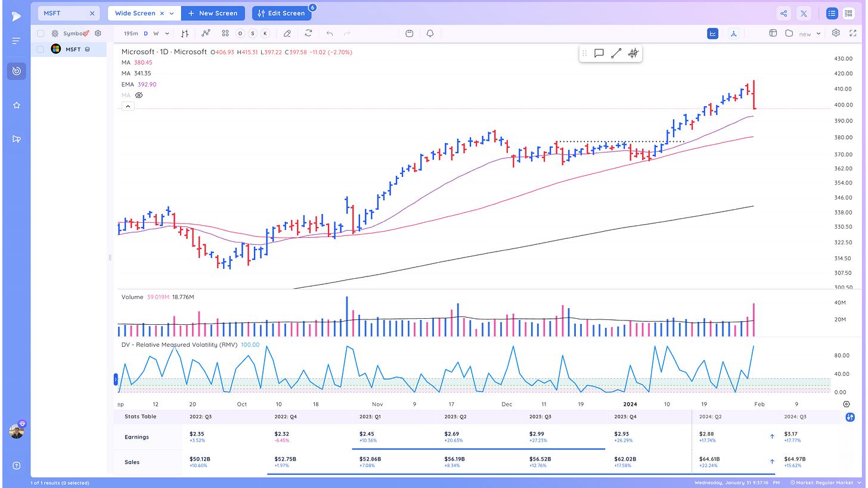Expand the timeframe dropdown chevron

(x=167, y=34)
